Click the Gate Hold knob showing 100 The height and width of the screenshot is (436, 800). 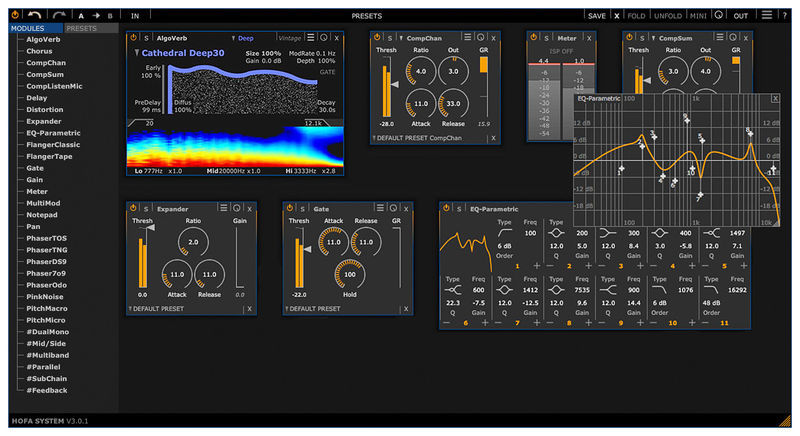click(x=349, y=274)
